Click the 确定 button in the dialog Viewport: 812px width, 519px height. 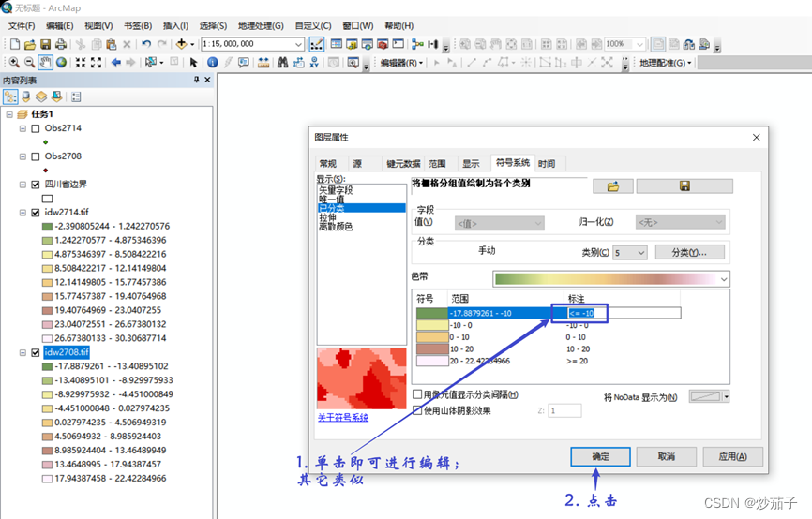click(x=600, y=456)
